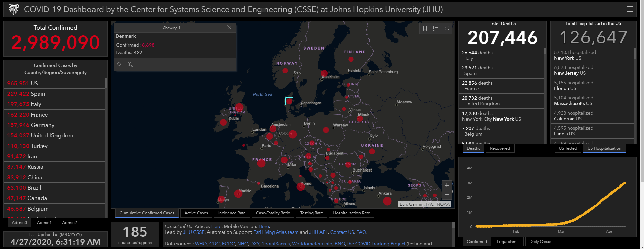
Task: Show the Daily Cases chart tab
Action: [540, 242]
